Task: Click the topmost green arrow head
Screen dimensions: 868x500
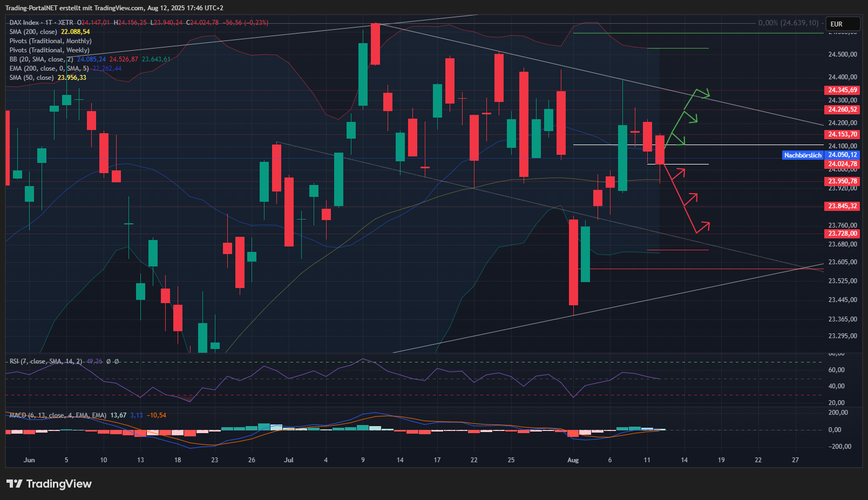Action: 704,93
